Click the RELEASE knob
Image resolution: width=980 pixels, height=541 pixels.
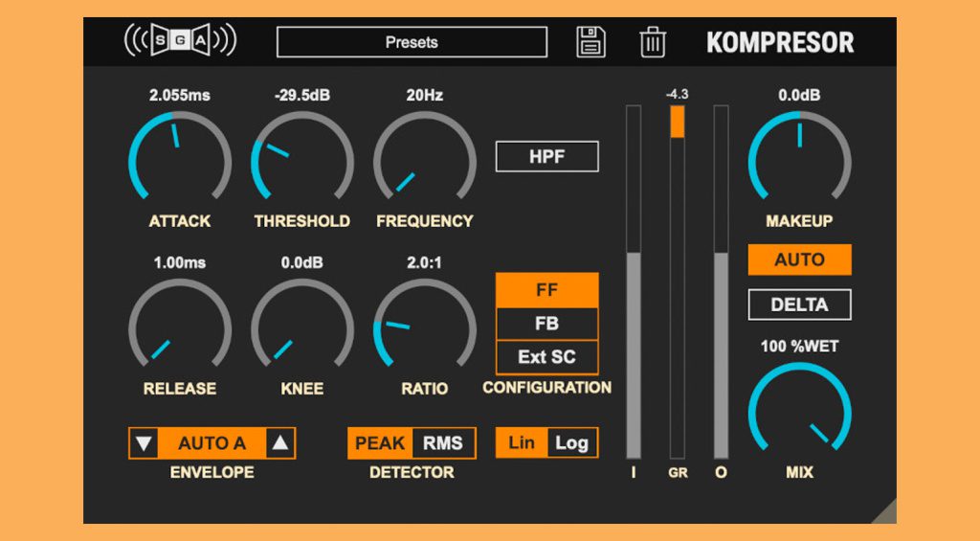[x=180, y=324]
